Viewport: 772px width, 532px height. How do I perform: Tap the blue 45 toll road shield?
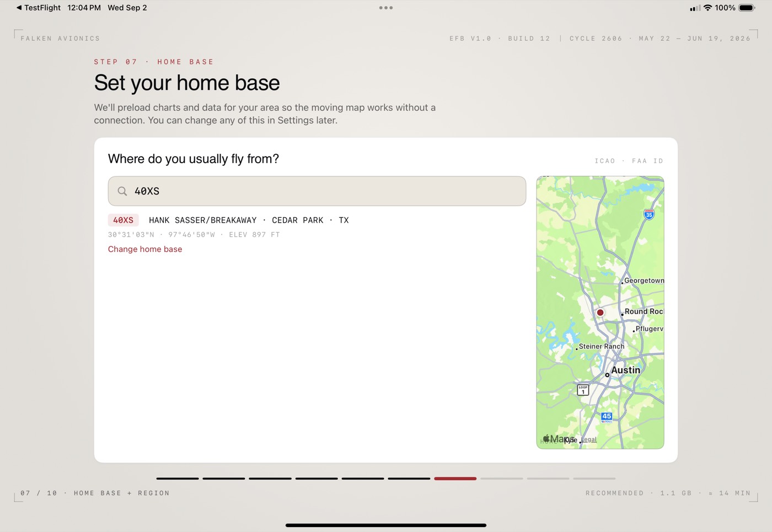[x=607, y=417]
